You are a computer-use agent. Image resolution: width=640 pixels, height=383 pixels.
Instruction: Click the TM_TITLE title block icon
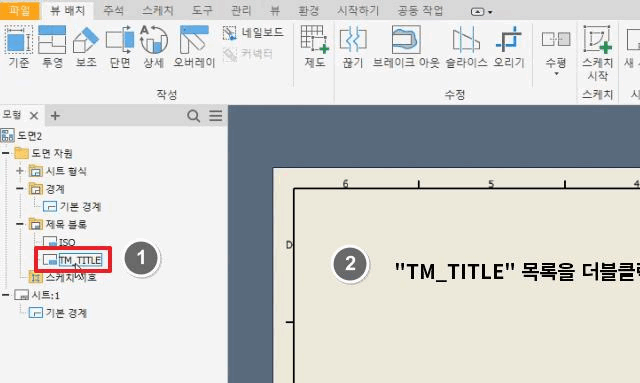pos(50,260)
